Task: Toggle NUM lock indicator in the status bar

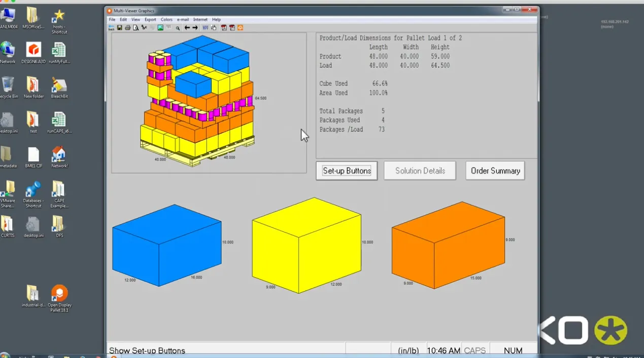Action: tap(513, 350)
